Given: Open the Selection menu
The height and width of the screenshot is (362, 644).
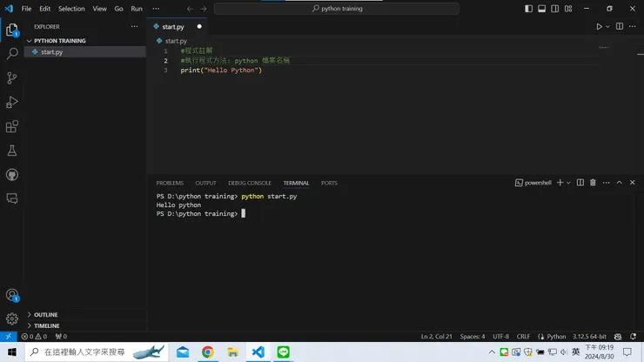Looking at the screenshot, I should click(x=71, y=9).
